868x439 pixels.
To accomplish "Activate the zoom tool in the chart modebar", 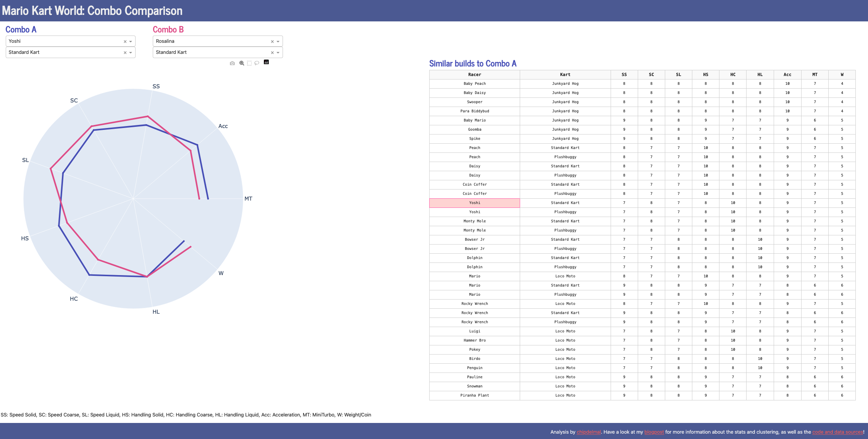I will (x=241, y=63).
